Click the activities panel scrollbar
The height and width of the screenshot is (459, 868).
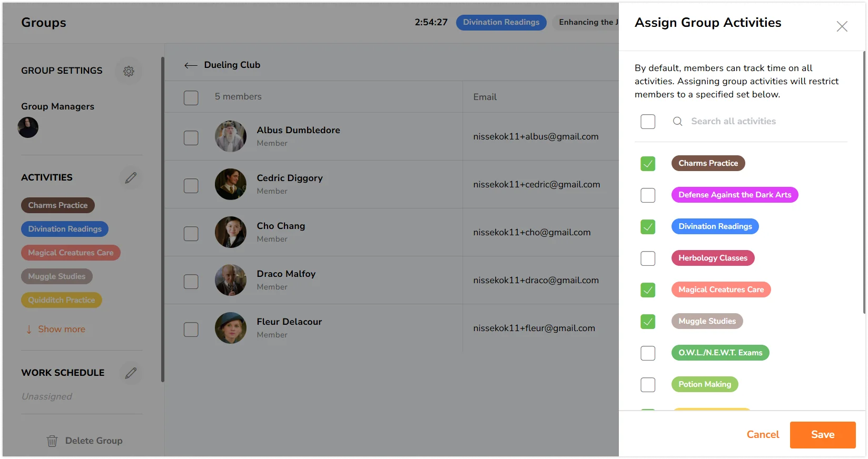point(864,182)
